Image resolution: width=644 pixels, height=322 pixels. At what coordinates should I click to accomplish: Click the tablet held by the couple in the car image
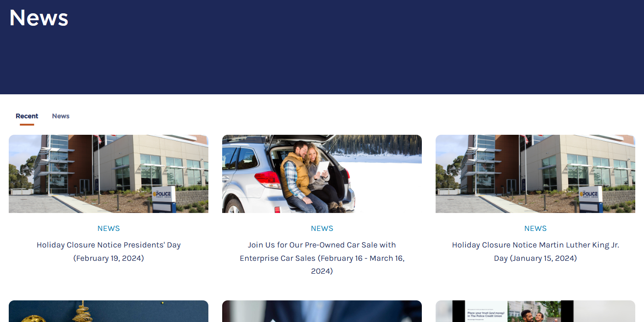323,169
